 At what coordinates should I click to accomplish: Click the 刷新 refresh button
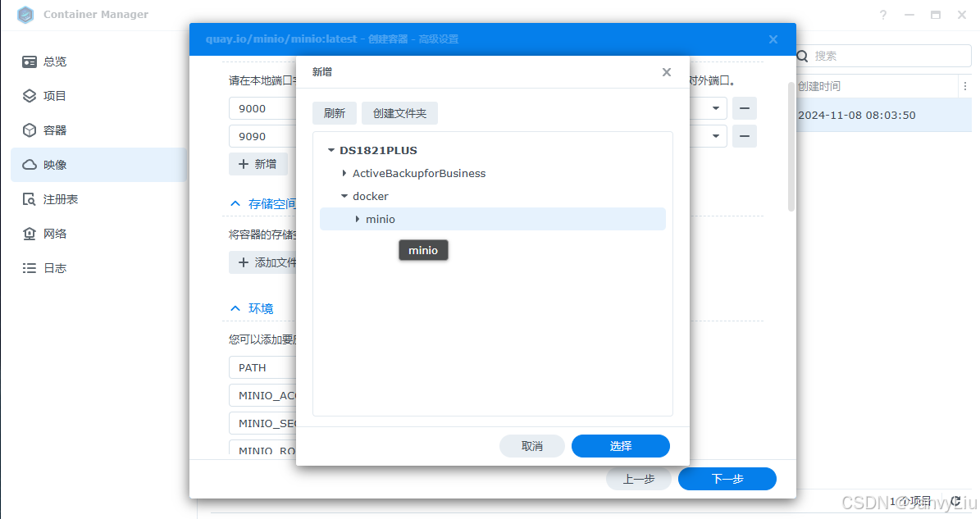pyautogui.click(x=335, y=113)
